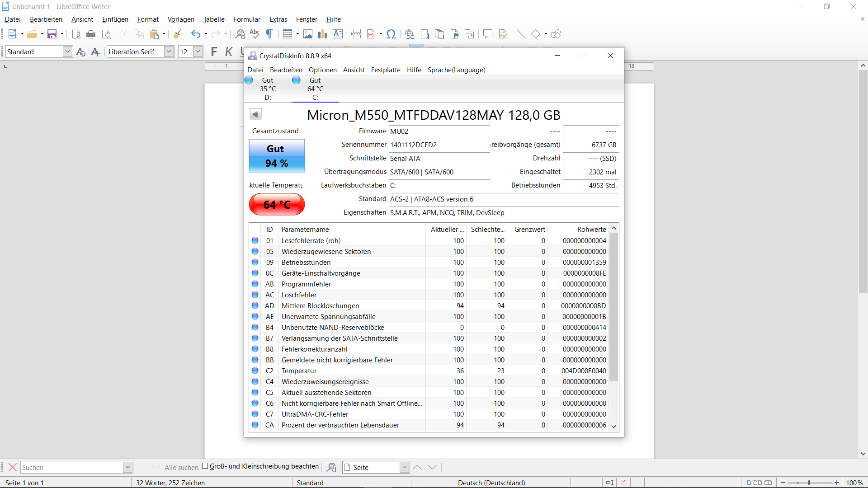Expand the Insert Table dropdown arrow
This screenshot has width=868, height=488.
(297, 34)
